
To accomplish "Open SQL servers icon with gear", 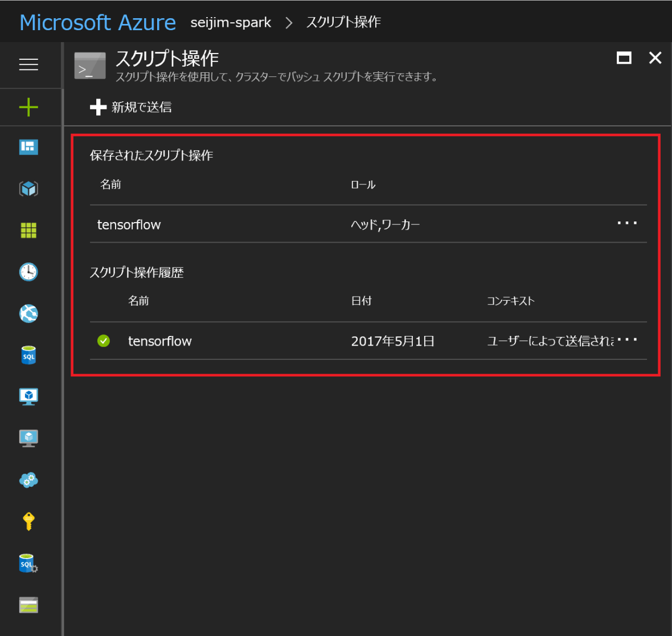I will click(x=28, y=563).
